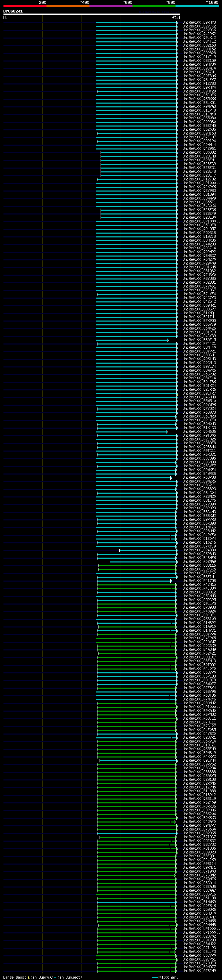Screen dimensions: 222x980
Task: Click the query name BP060241
Action: coord(13,11)
